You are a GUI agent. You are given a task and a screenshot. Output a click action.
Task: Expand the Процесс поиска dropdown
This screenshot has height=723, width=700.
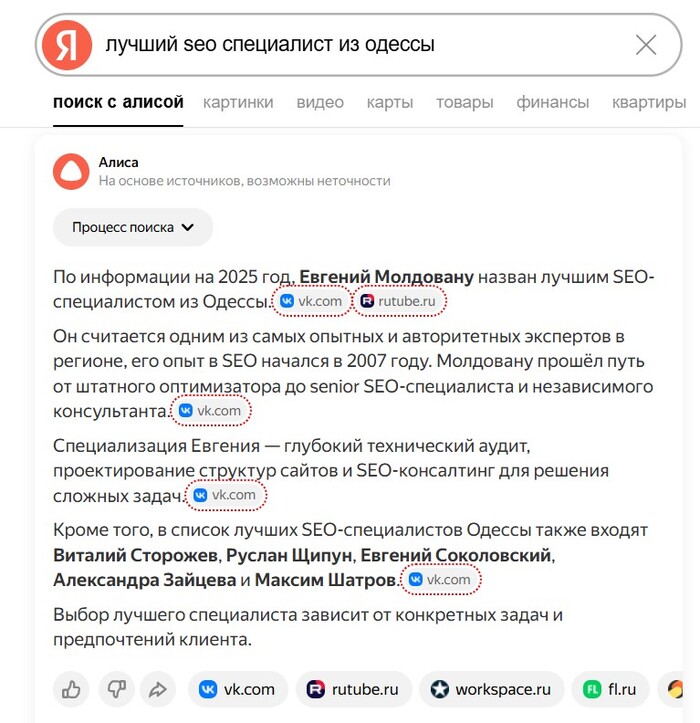132,227
